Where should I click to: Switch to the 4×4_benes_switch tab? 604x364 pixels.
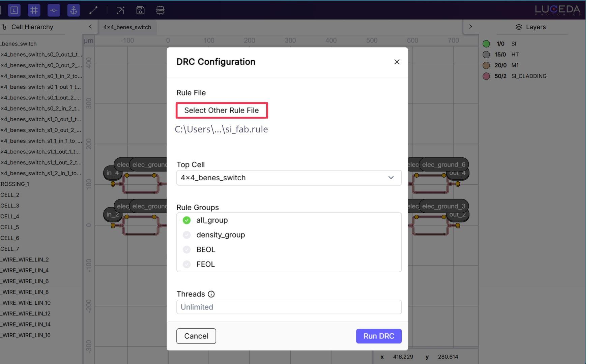pos(127,27)
